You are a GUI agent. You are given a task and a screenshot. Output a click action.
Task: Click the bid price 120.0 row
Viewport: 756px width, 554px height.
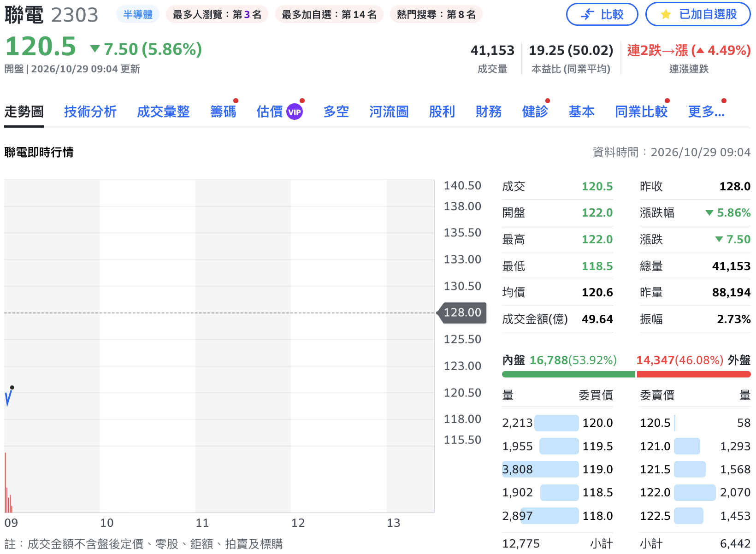[x=557, y=423]
